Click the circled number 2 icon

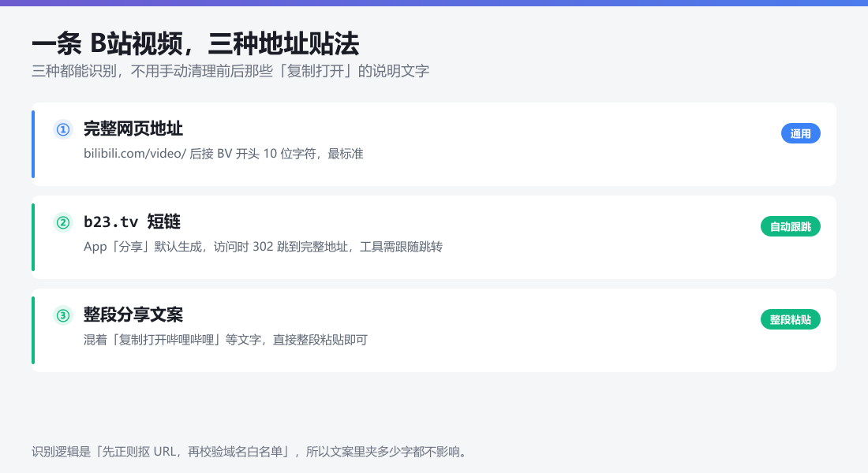pyautogui.click(x=63, y=222)
